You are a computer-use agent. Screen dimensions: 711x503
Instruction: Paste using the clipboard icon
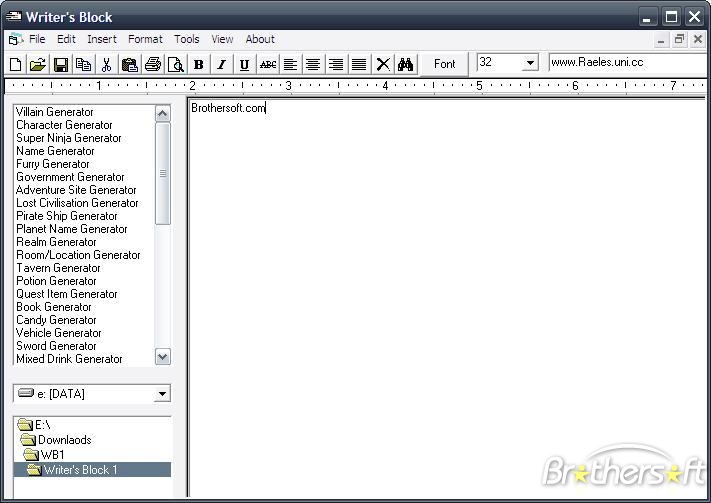coord(130,65)
